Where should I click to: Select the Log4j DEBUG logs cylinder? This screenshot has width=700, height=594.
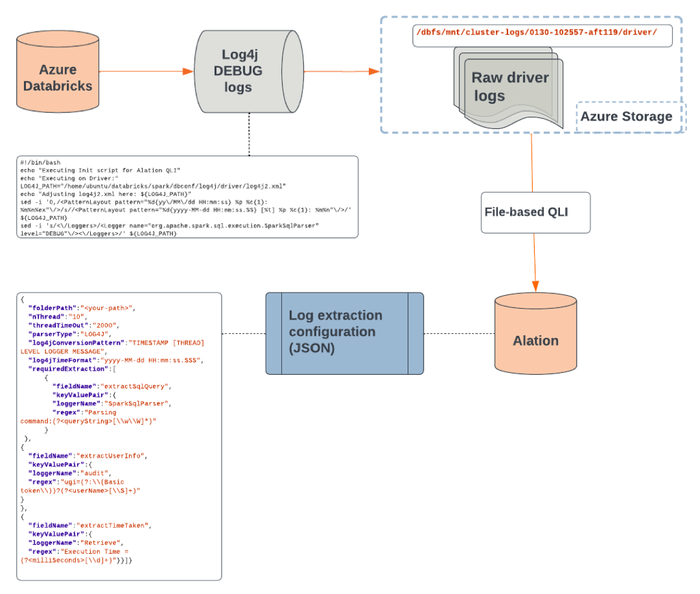(x=249, y=71)
